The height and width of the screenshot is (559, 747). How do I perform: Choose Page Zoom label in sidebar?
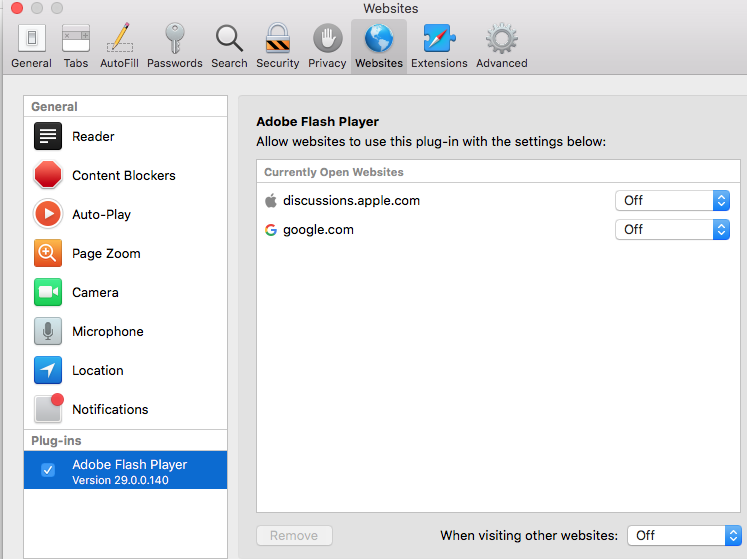tap(106, 254)
